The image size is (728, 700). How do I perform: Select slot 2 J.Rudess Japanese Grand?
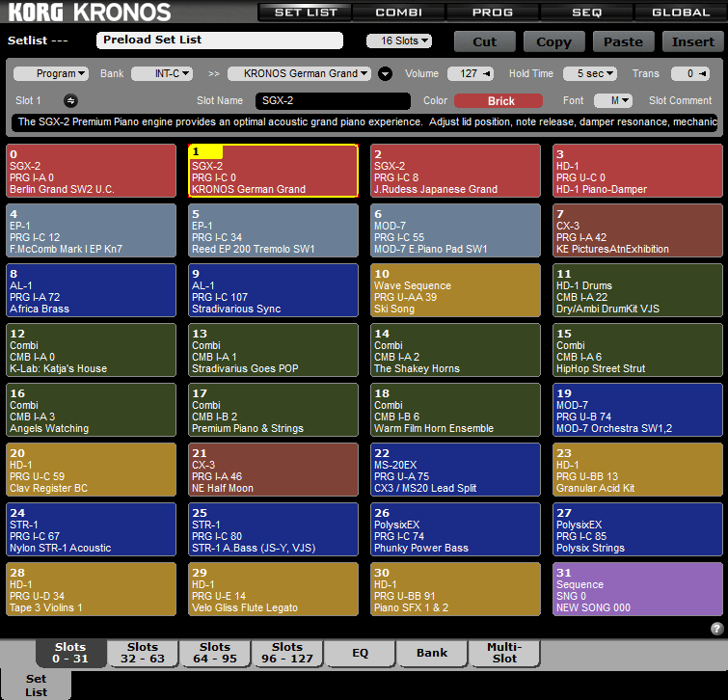pos(455,171)
